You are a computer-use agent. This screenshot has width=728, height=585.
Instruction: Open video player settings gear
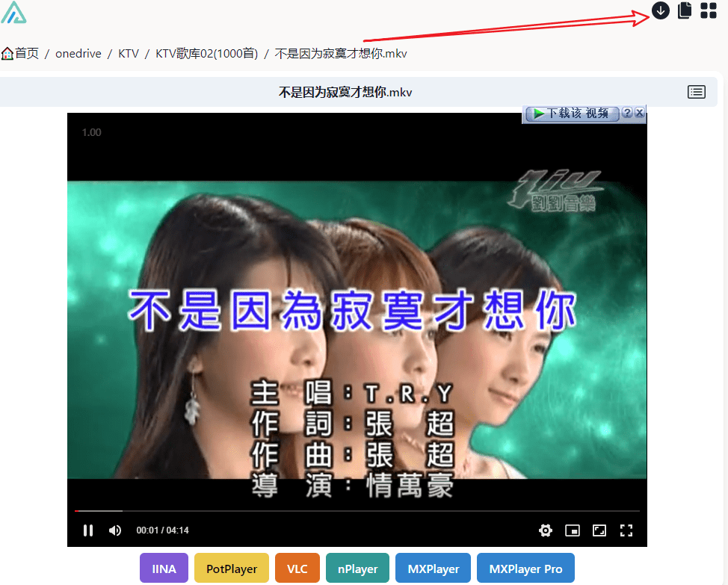coord(546,530)
